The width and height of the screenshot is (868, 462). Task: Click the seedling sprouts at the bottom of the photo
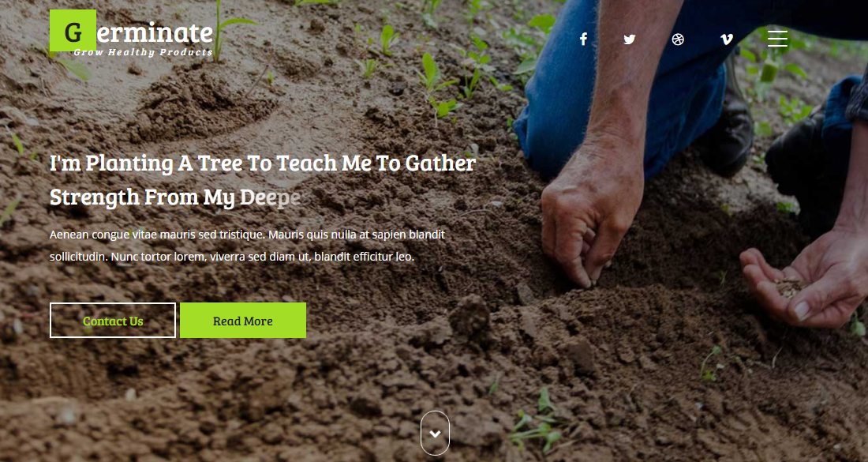pos(536,424)
